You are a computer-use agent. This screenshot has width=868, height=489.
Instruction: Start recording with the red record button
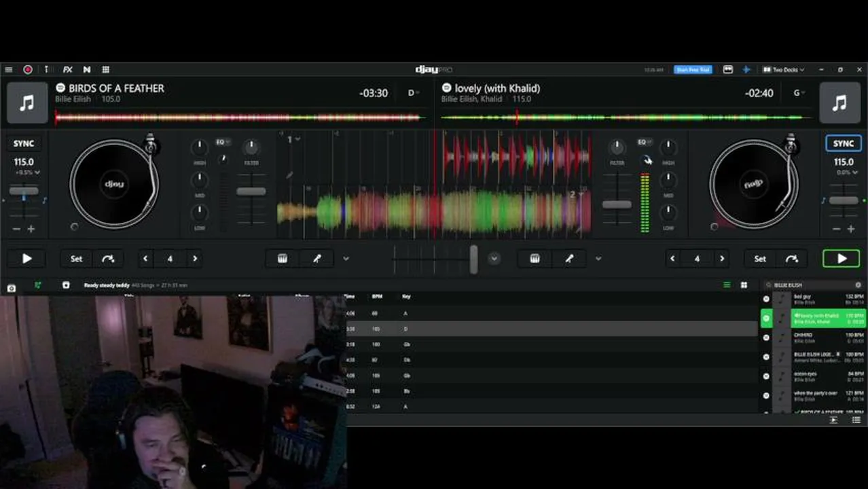[x=28, y=69]
